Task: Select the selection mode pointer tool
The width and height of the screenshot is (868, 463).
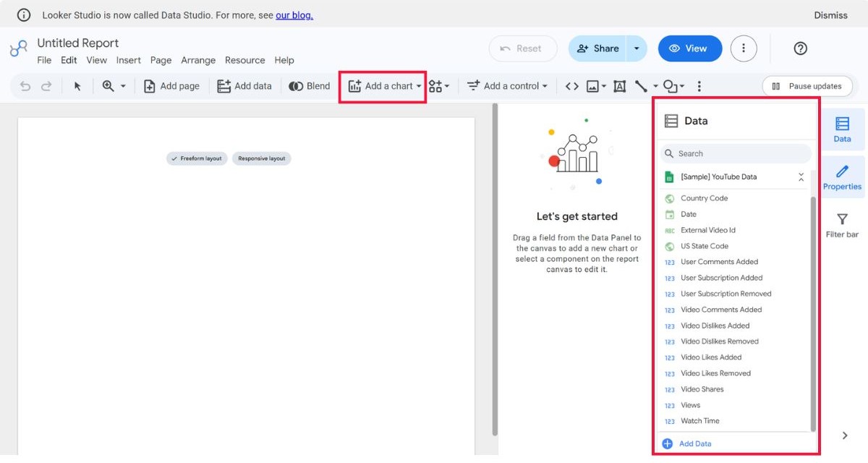Action: tap(77, 86)
